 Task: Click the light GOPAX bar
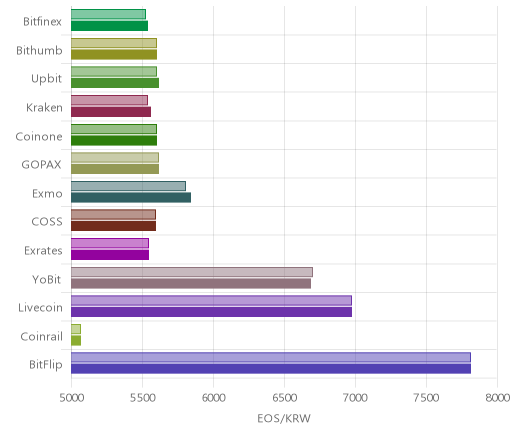click(x=115, y=157)
